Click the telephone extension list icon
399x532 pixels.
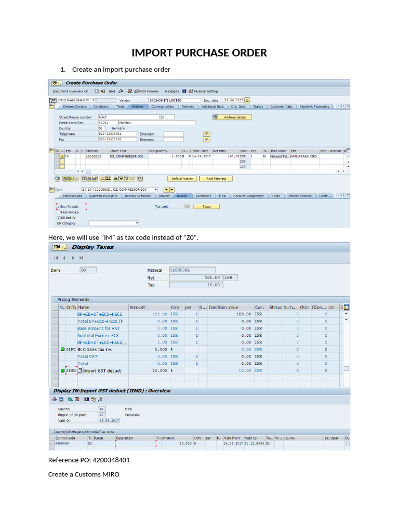207,134
